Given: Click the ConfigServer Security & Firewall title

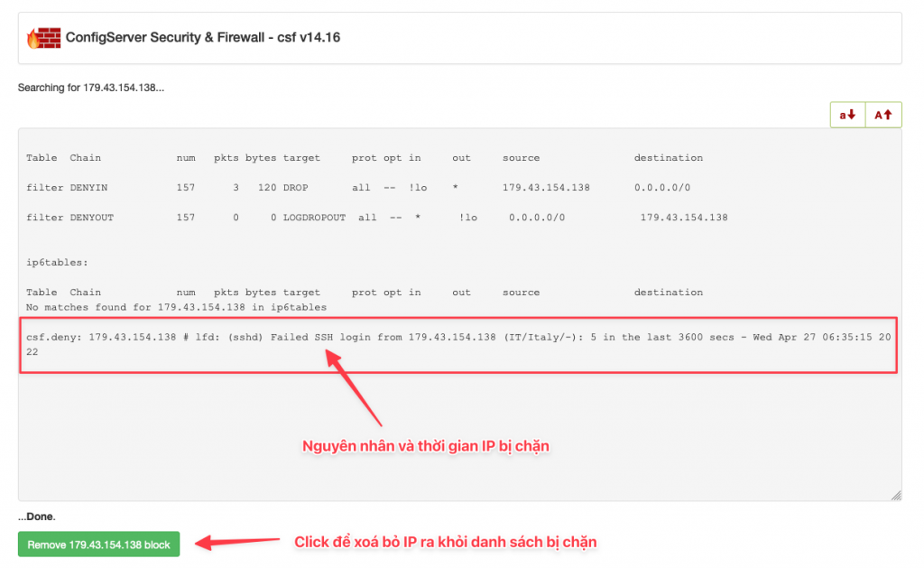Looking at the screenshot, I should coord(203,38).
